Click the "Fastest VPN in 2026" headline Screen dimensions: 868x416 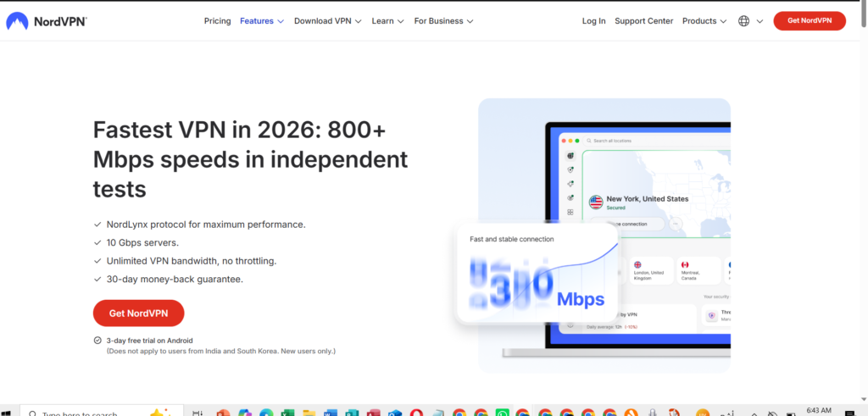(x=250, y=159)
